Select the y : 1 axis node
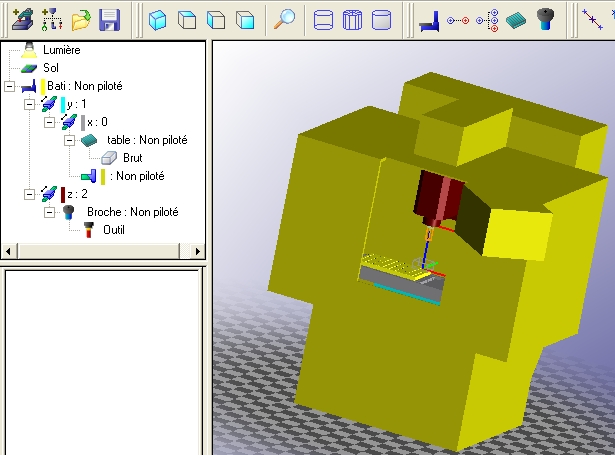Image resolution: width=615 pixels, height=455 pixels. 76,104
